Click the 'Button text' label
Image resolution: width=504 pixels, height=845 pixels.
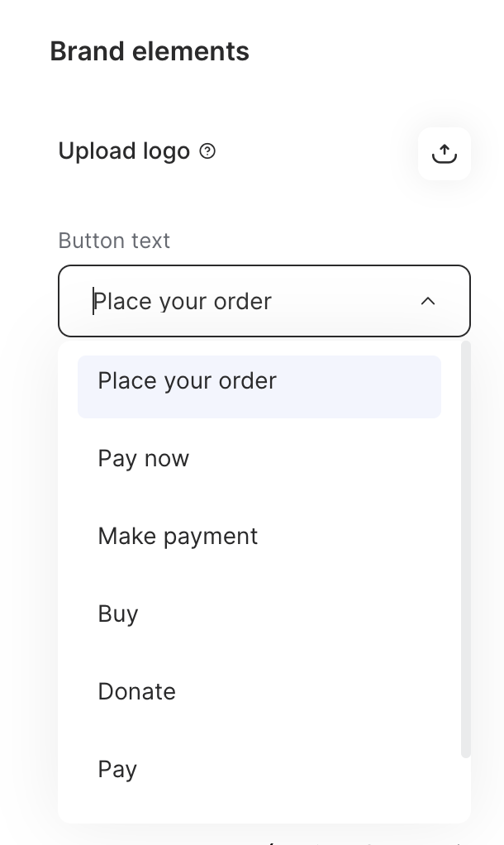114,241
